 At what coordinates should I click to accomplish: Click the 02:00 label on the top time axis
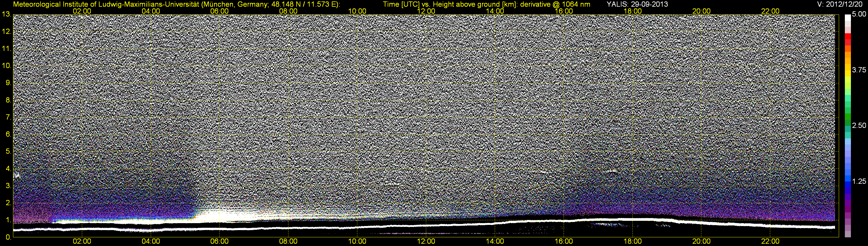pos(82,11)
